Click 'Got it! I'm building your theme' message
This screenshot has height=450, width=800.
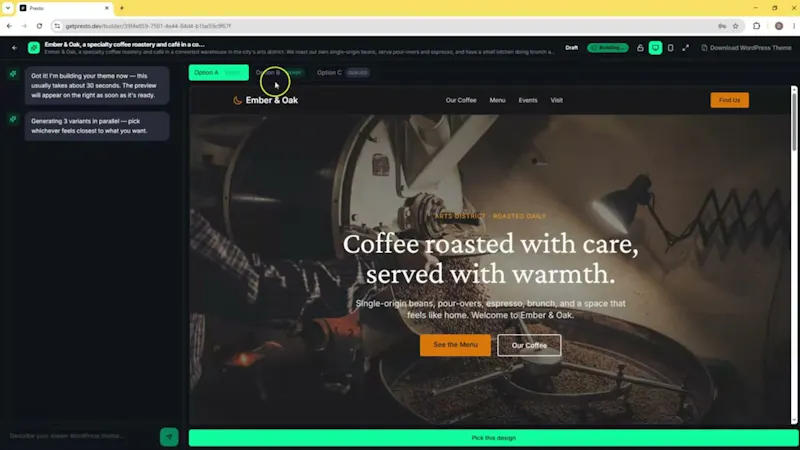pyautogui.click(x=97, y=86)
